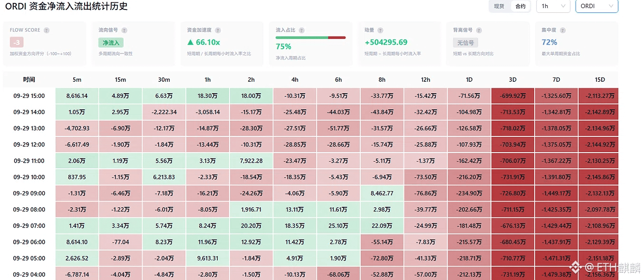This screenshot has height=280, width=644.
Task: Click the help icon next to 流入占比
Action: point(302,30)
